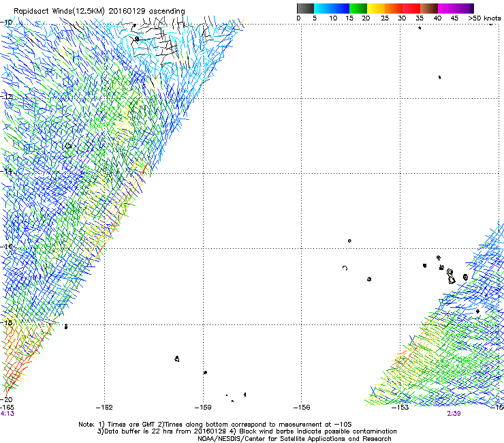Click the 'Note: 1) Times are GMT' line
The image size is (504, 443).
(215, 425)
